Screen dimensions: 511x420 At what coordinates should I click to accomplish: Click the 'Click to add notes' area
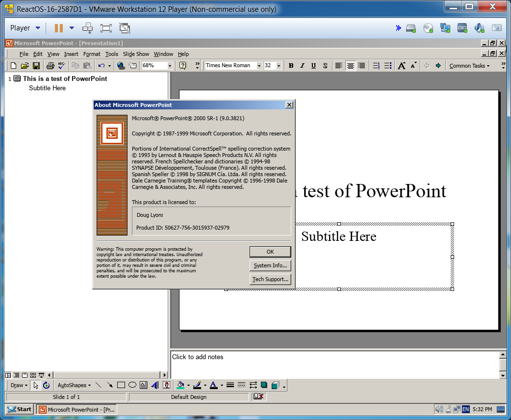pyautogui.click(x=333, y=363)
